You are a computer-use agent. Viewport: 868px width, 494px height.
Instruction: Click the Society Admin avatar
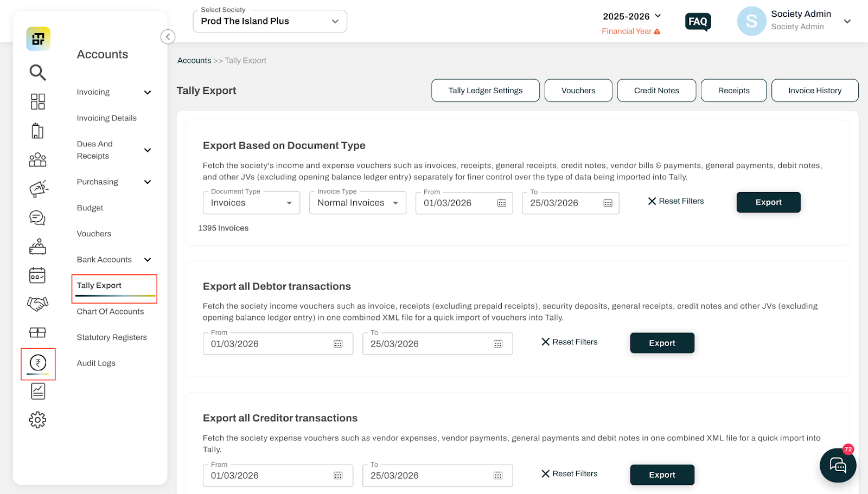(751, 21)
